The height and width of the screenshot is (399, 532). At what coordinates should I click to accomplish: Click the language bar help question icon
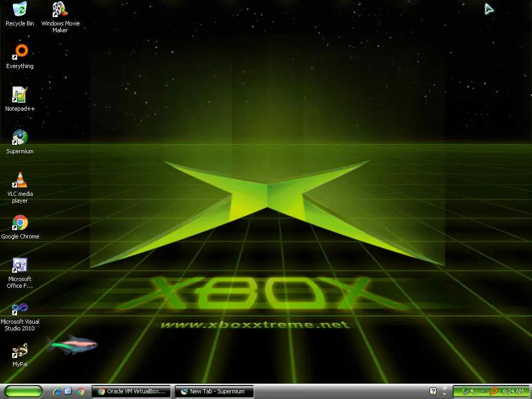click(x=433, y=391)
